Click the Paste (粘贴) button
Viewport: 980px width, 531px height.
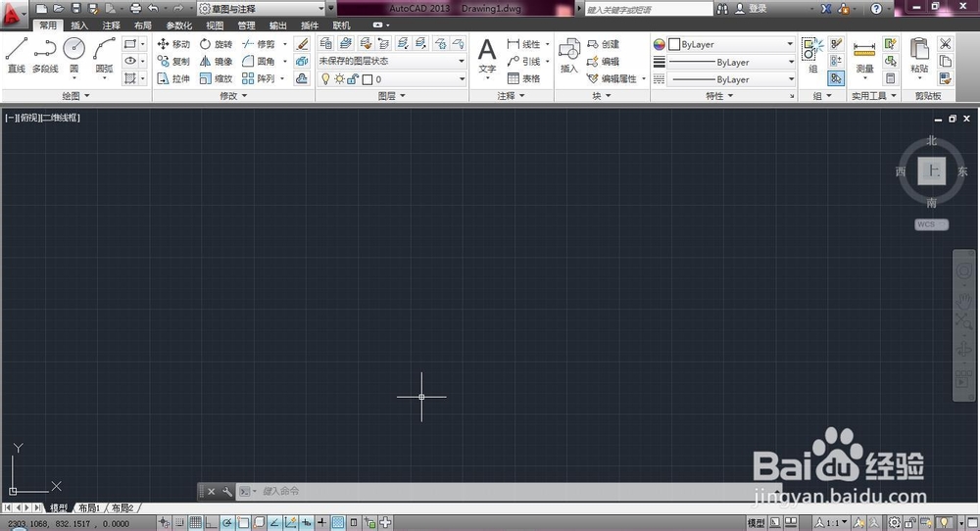point(919,56)
